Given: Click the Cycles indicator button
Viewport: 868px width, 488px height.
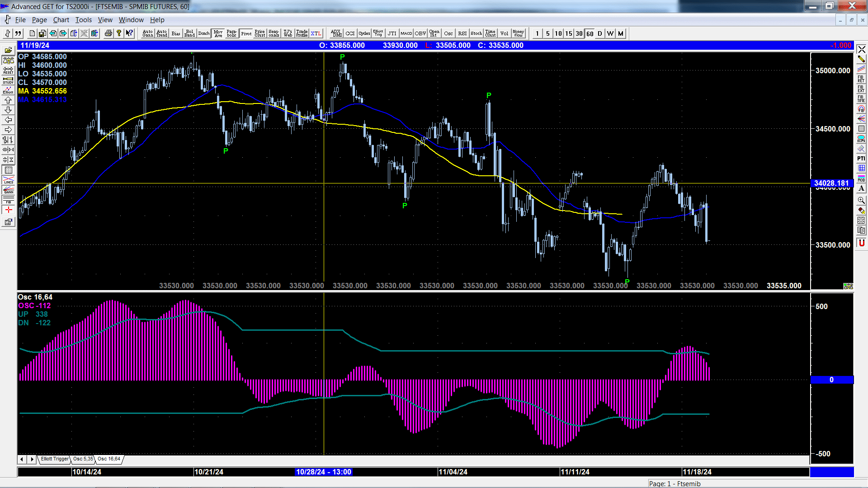Looking at the screenshot, I should coord(364,33).
